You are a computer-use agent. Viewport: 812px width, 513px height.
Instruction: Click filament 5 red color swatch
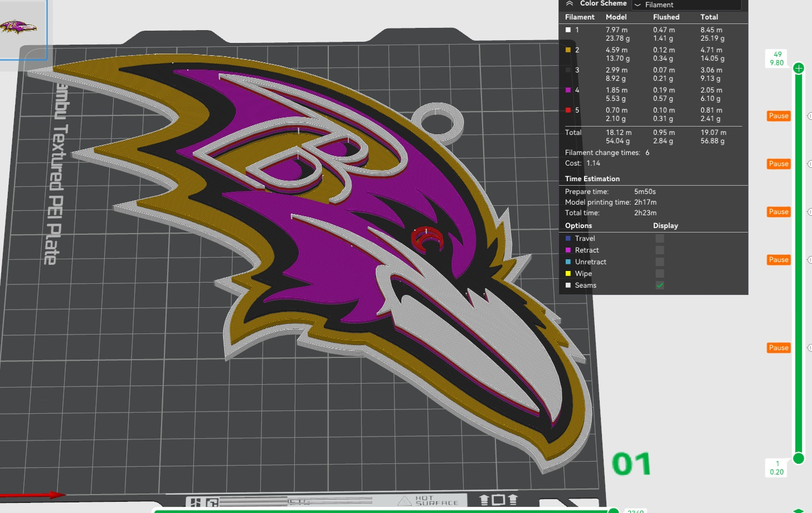(x=568, y=110)
